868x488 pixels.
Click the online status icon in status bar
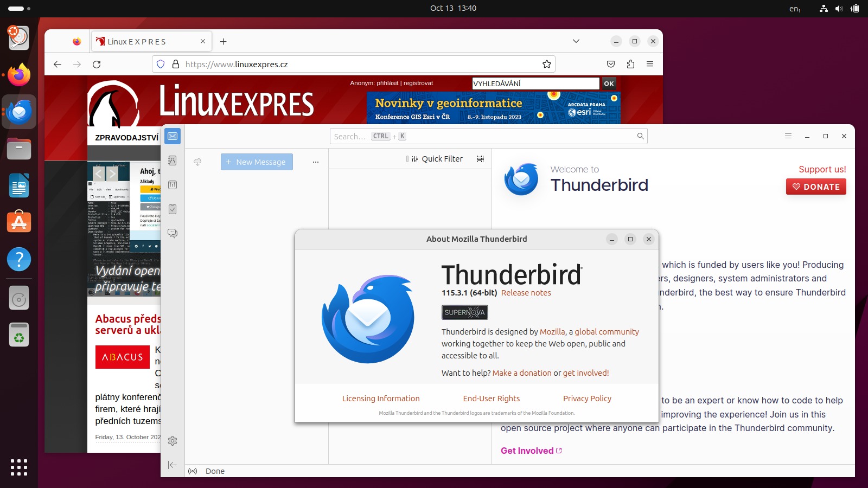coord(193,471)
